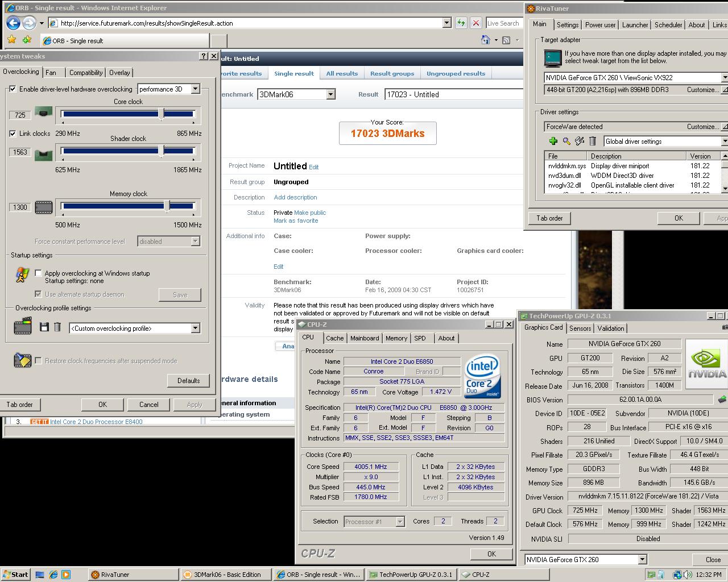Image resolution: width=728 pixels, height=582 pixels.
Task: Open the IE favorites star icon
Action: point(12,40)
